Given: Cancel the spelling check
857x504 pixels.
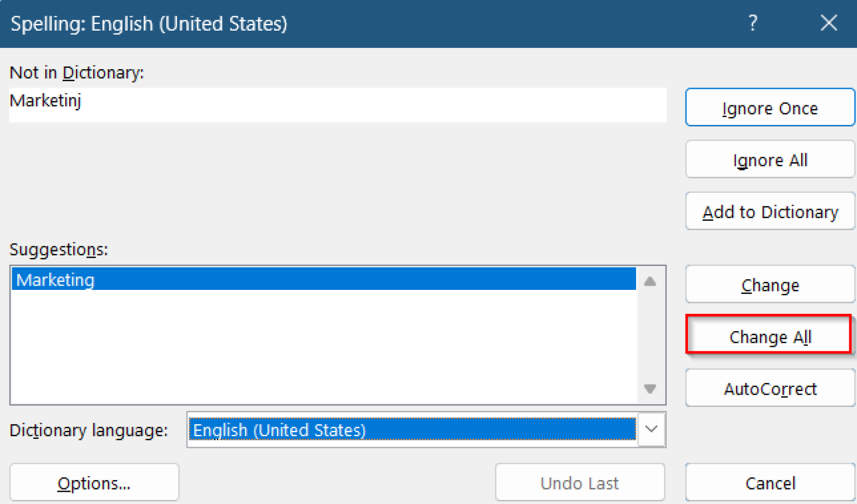Looking at the screenshot, I should pos(769,483).
